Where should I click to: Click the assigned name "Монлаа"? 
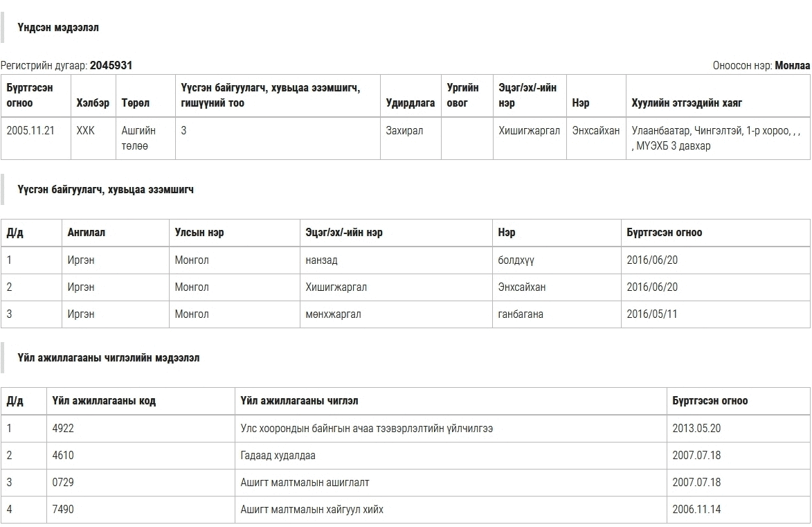click(x=792, y=66)
